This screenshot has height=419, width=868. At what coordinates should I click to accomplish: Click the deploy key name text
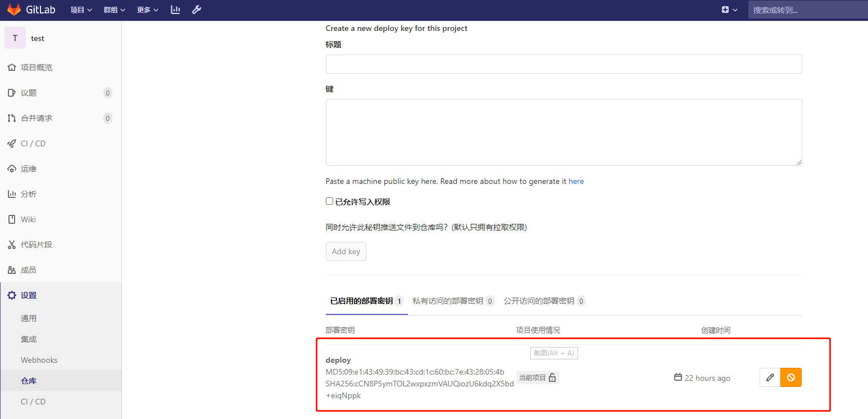[x=338, y=360]
